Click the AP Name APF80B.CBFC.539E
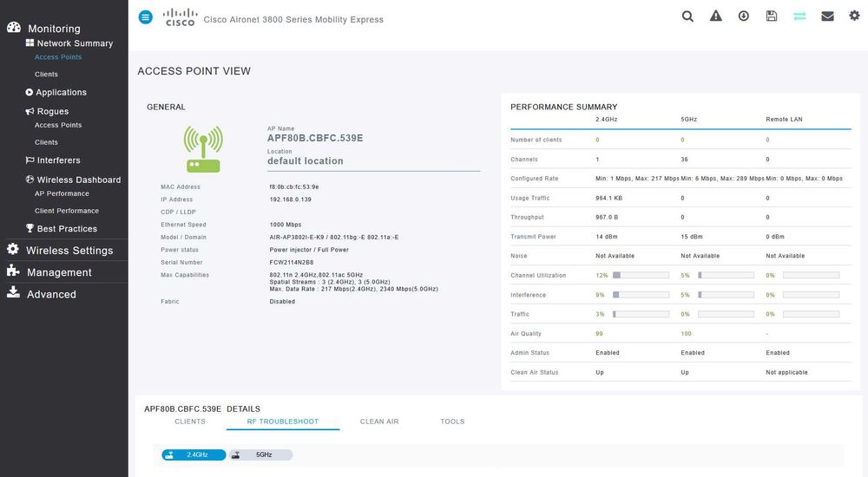868x477 pixels. click(x=315, y=139)
